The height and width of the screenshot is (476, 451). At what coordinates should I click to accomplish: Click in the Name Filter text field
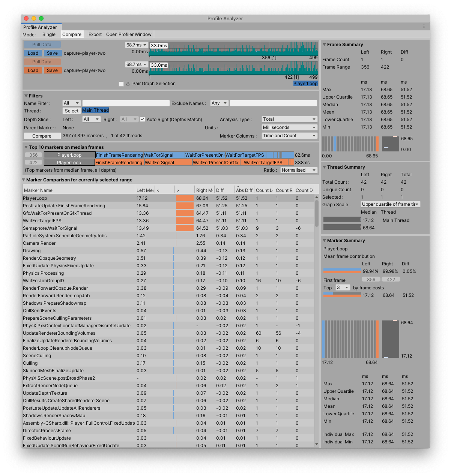click(x=126, y=103)
